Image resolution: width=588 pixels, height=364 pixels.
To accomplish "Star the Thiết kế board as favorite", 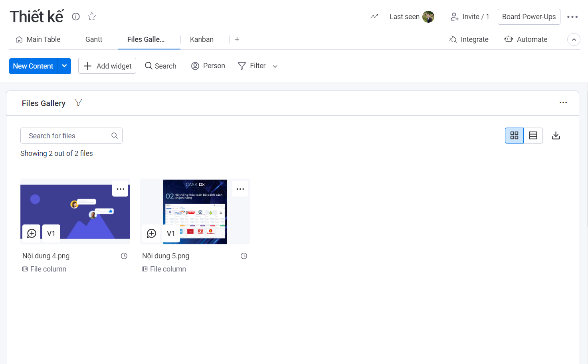I will click(92, 16).
